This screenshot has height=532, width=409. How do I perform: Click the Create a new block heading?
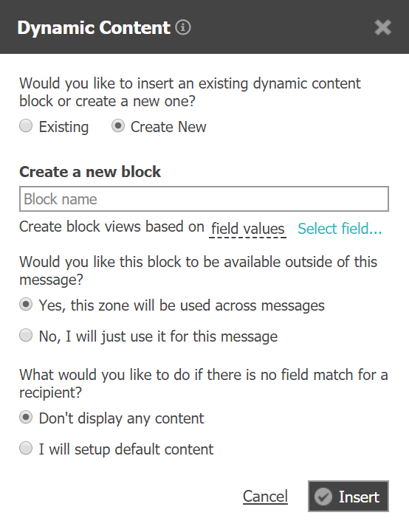(90, 172)
